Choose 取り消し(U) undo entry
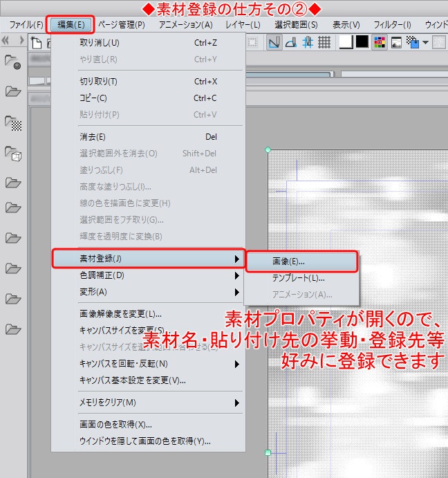The image size is (448, 478). pyautogui.click(x=149, y=43)
